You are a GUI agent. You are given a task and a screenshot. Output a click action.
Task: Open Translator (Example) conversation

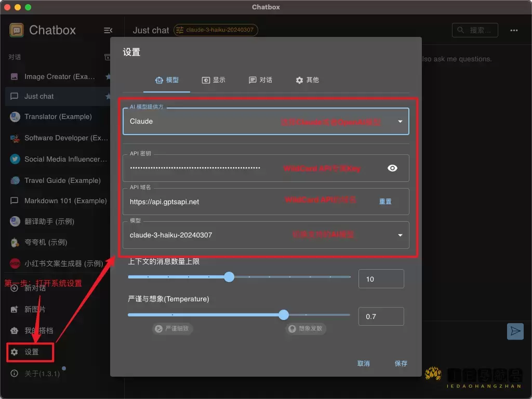click(58, 117)
